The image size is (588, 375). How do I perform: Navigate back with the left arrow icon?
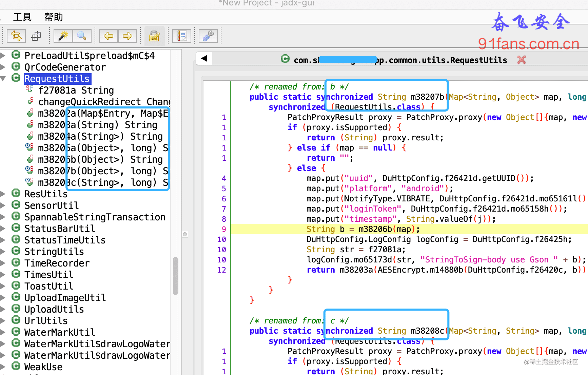(x=109, y=36)
